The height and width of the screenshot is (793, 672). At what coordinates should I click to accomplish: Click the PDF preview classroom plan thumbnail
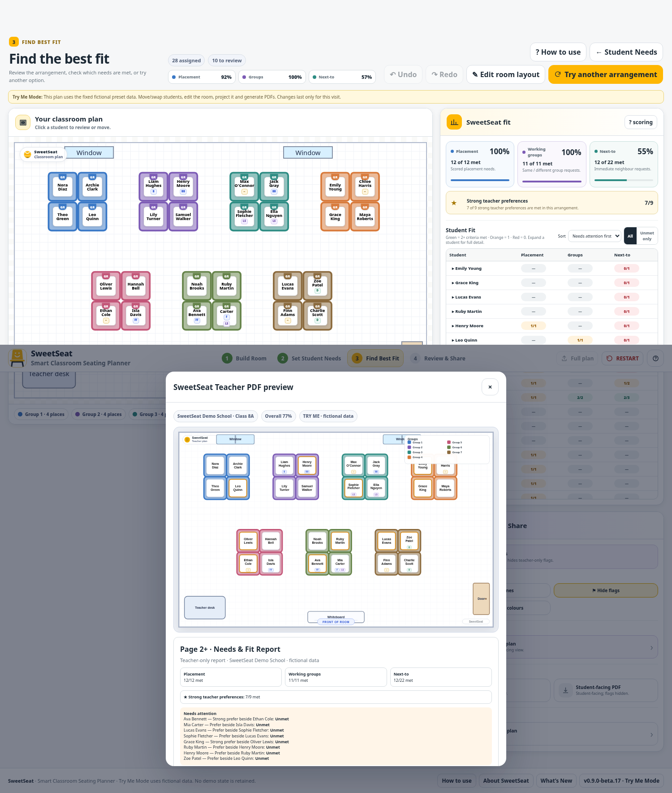(336, 529)
